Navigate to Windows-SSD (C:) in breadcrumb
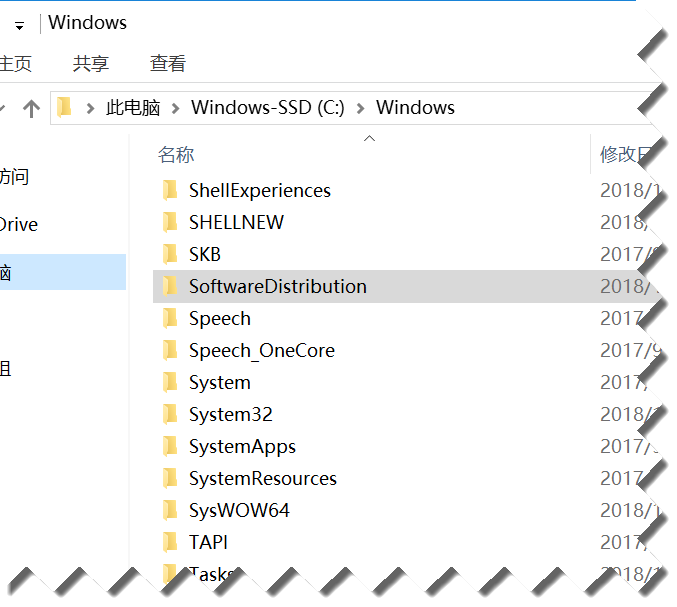Image resolution: width=677 pixels, height=607 pixels. (268, 107)
